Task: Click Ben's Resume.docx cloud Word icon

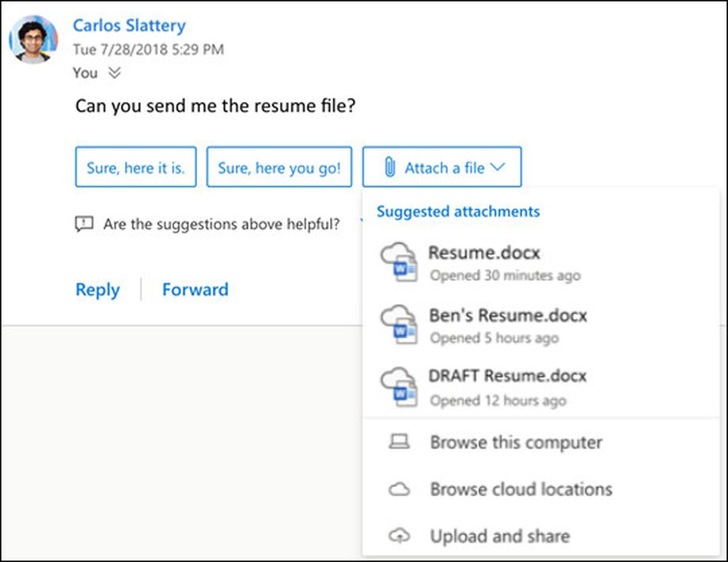Action: [x=398, y=325]
